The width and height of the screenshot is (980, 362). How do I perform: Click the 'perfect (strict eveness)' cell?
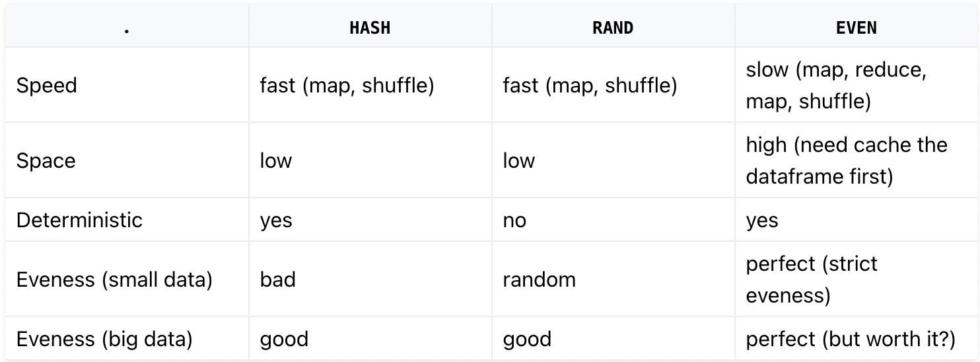(x=812, y=279)
